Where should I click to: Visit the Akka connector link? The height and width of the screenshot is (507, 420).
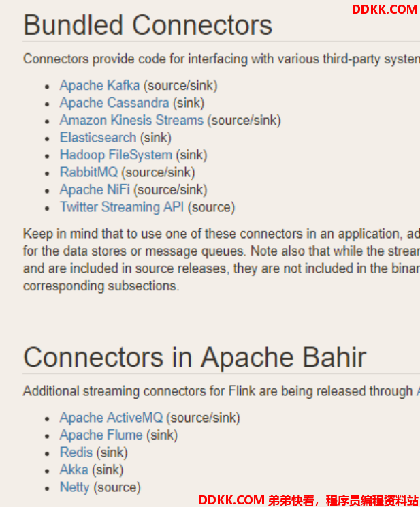pos(74,470)
